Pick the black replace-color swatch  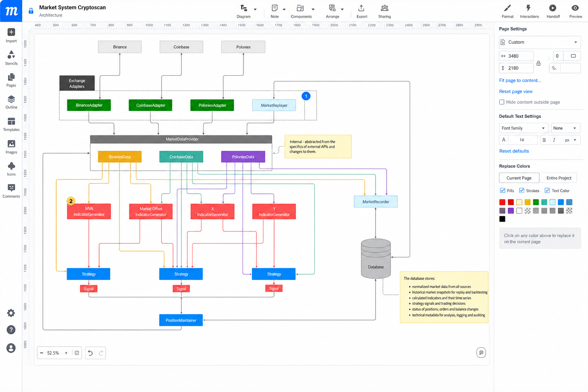pos(502,219)
